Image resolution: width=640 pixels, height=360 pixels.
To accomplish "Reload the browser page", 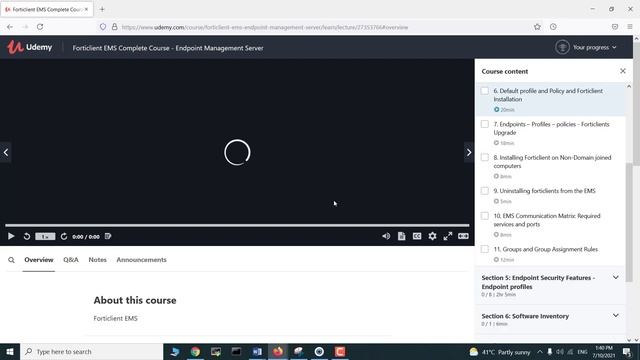I will pyautogui.click(x=40, y=27).
